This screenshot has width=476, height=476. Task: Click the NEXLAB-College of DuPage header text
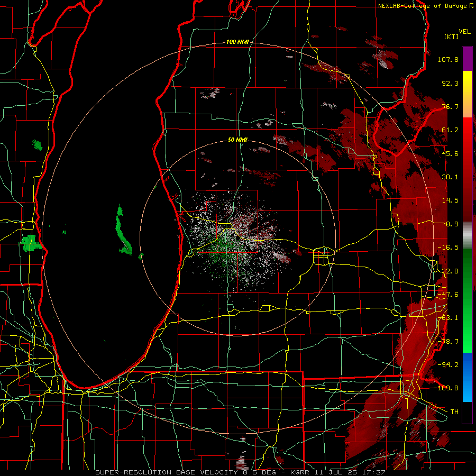click(425, 6)
